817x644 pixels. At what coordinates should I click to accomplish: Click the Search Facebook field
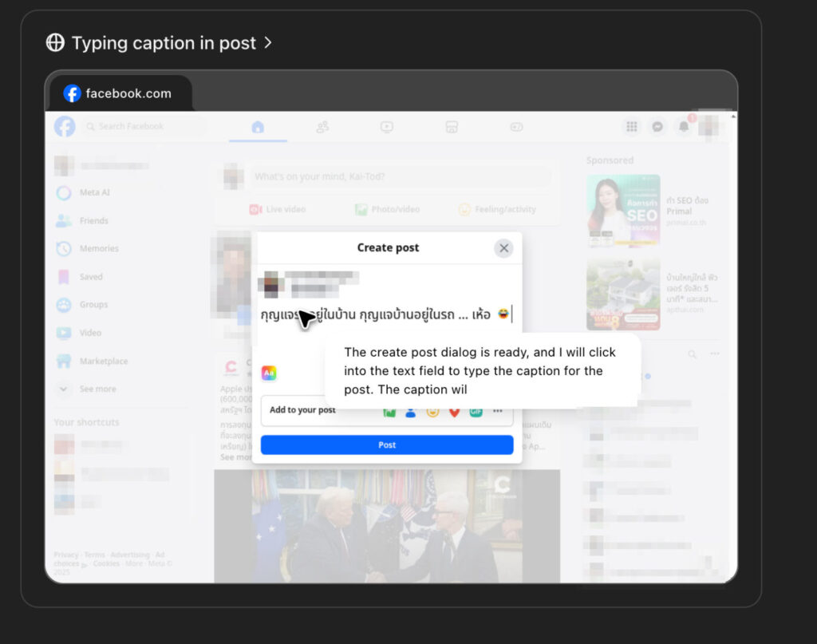(144, 127)
